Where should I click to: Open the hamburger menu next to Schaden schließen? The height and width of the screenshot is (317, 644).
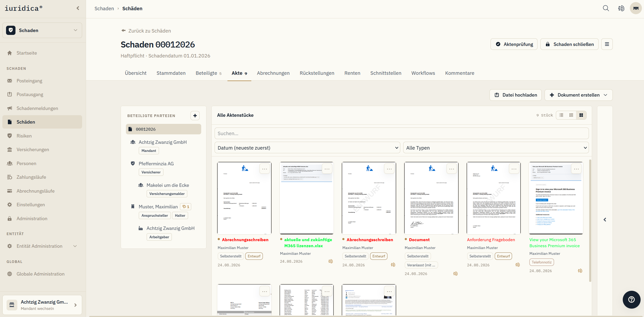[x=607, y=44]
